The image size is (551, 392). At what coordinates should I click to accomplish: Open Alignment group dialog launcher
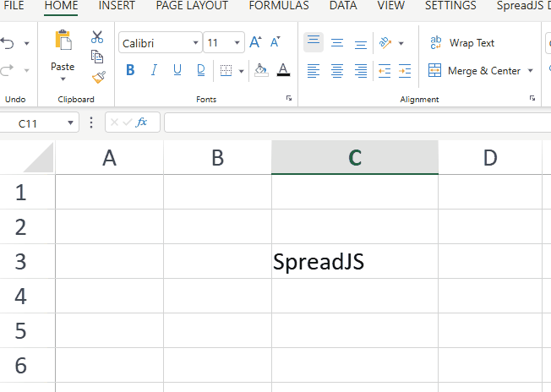(x=532, y=98)
